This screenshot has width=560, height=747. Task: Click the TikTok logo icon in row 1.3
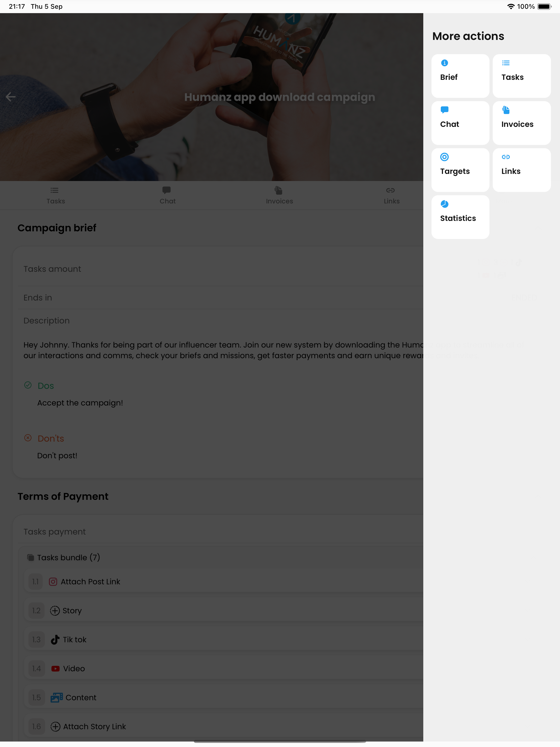coord(55,640)
